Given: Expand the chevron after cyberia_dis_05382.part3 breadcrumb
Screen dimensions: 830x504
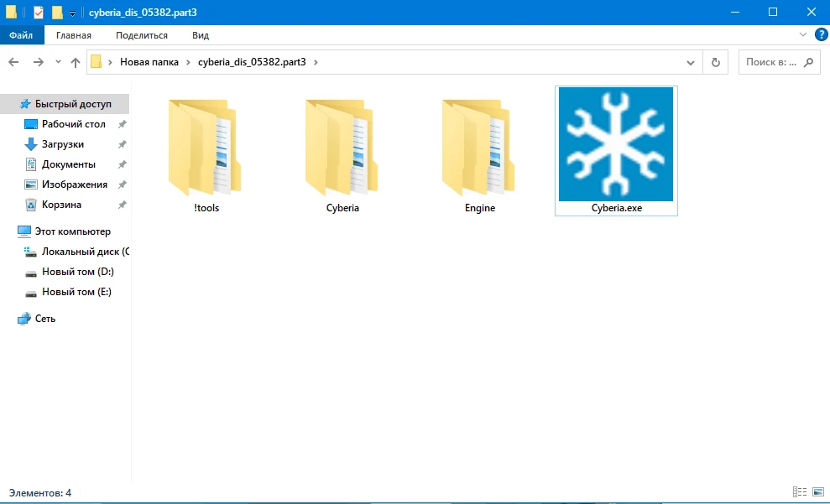Looking at the screenshot, I should [x=316, y=62].
